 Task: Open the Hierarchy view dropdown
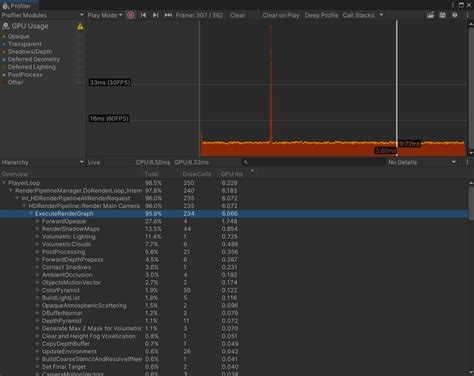pos(42,162)
